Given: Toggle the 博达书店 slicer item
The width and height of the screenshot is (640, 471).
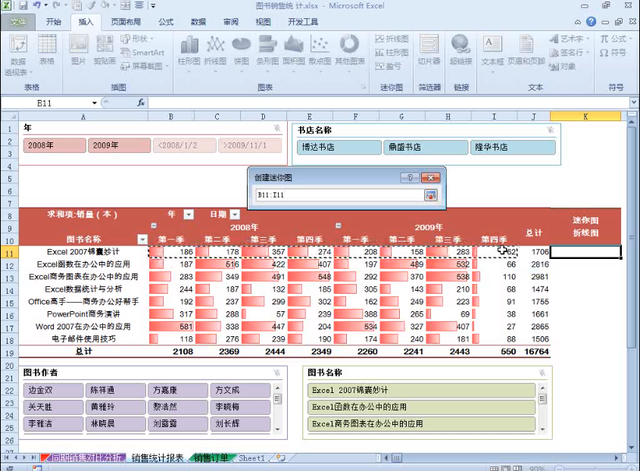Looking at the screenshot, I should tap(340, 147).
